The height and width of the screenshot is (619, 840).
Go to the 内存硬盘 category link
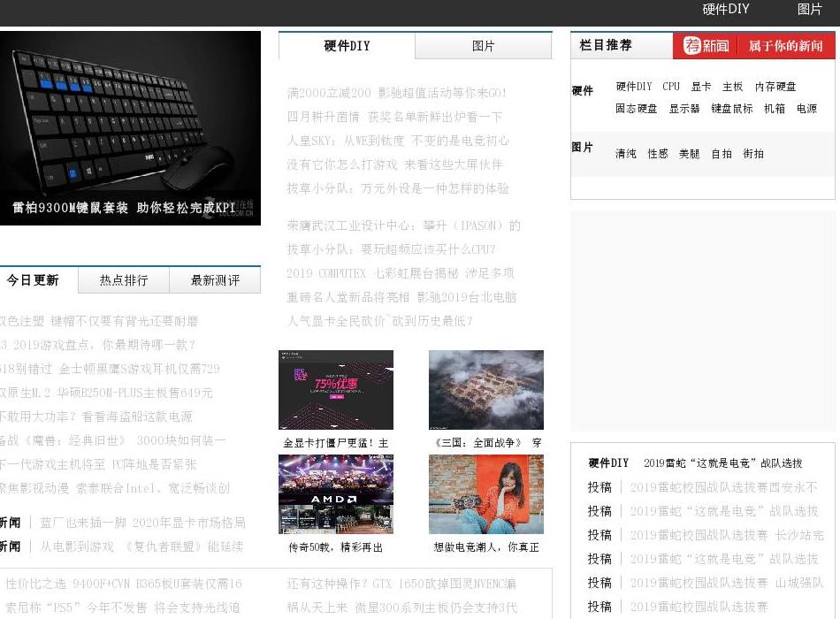tap(775, 87)
